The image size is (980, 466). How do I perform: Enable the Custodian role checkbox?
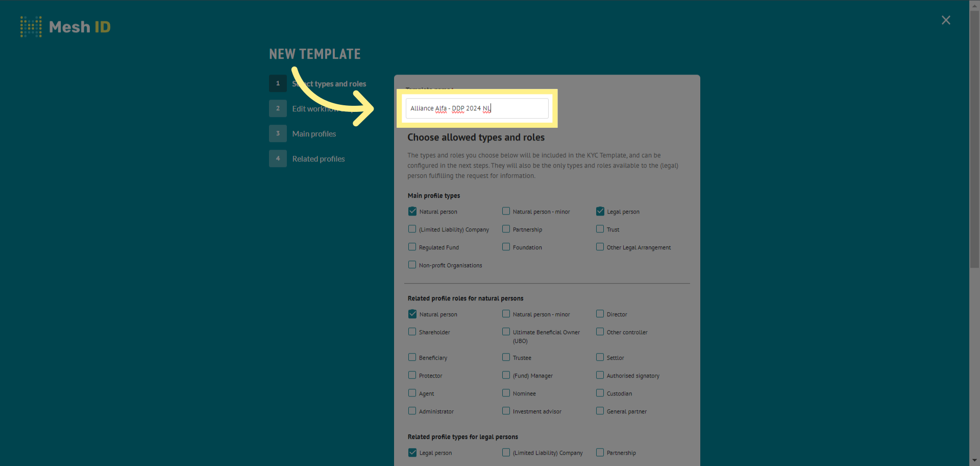[600, 393]
